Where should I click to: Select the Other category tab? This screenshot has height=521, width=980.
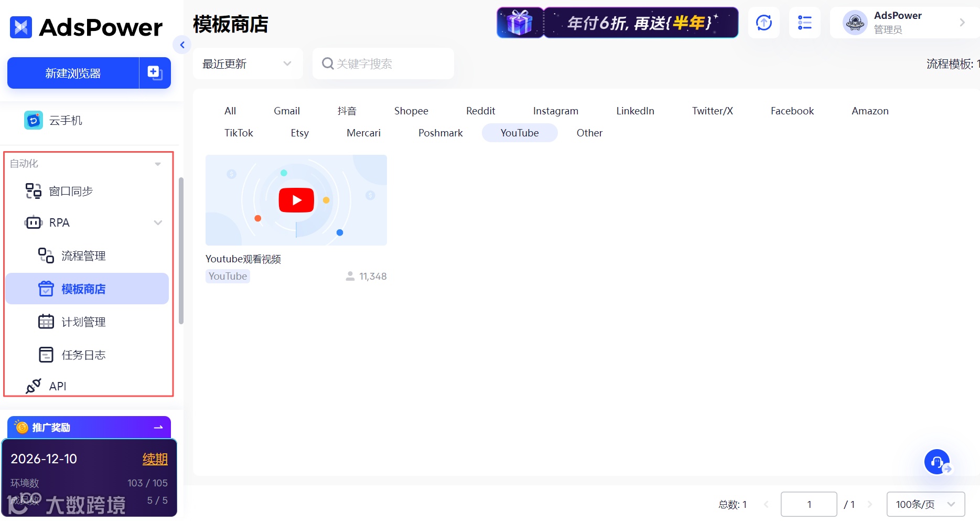pos(589,133)
